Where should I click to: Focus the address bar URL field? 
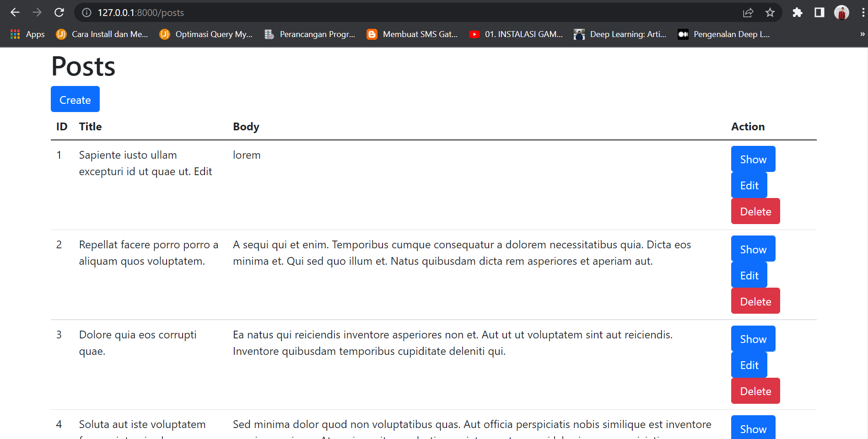[x=366, y=12]
